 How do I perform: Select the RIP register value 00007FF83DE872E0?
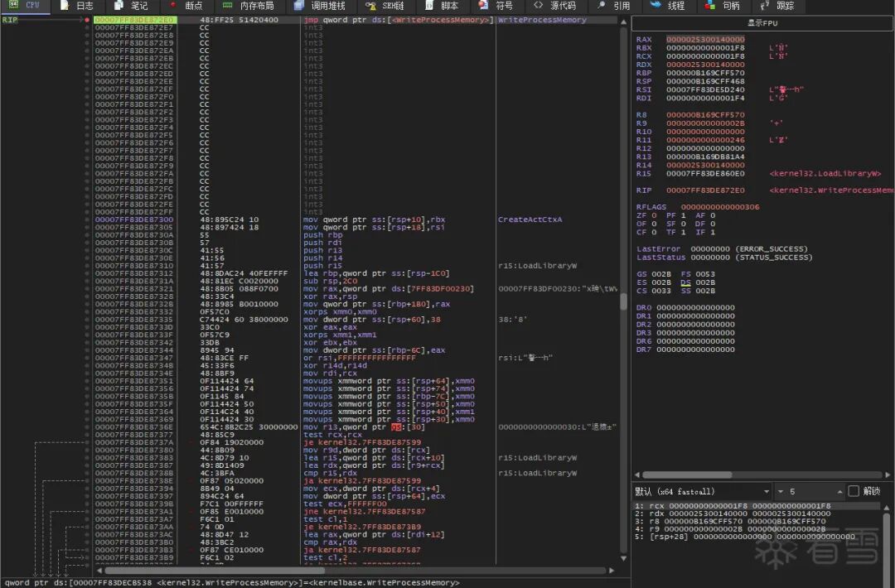tap(705, 190)
